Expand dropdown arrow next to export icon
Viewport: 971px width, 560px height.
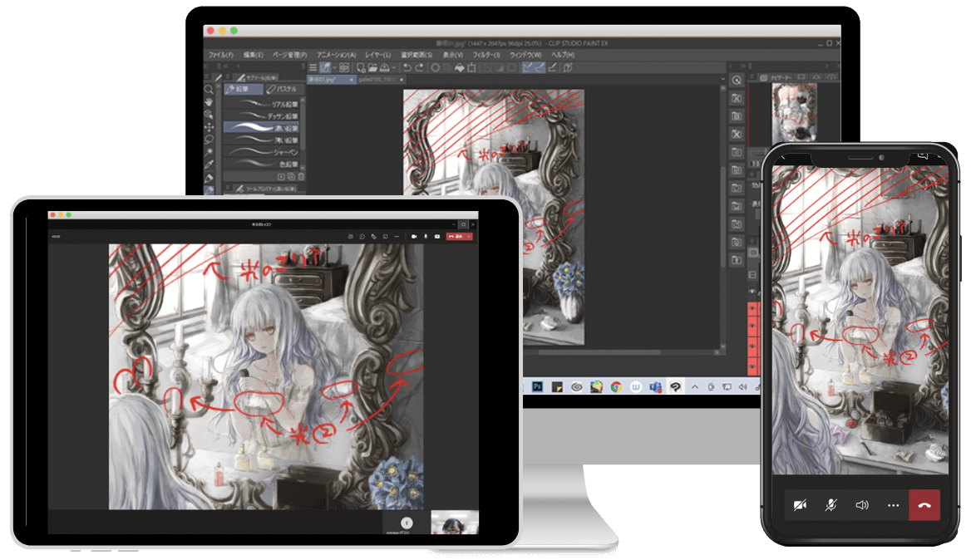coord(393,67)
